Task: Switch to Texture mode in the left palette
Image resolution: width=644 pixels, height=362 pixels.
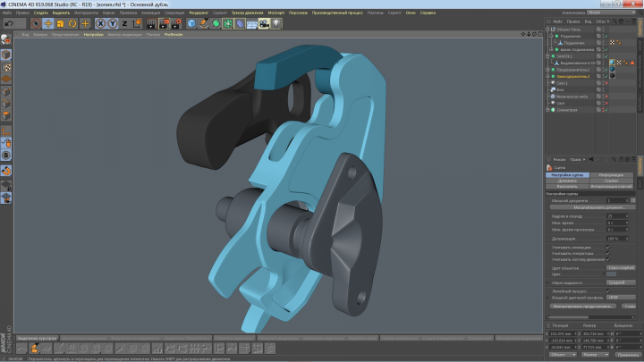Action: tap(5, 66)
